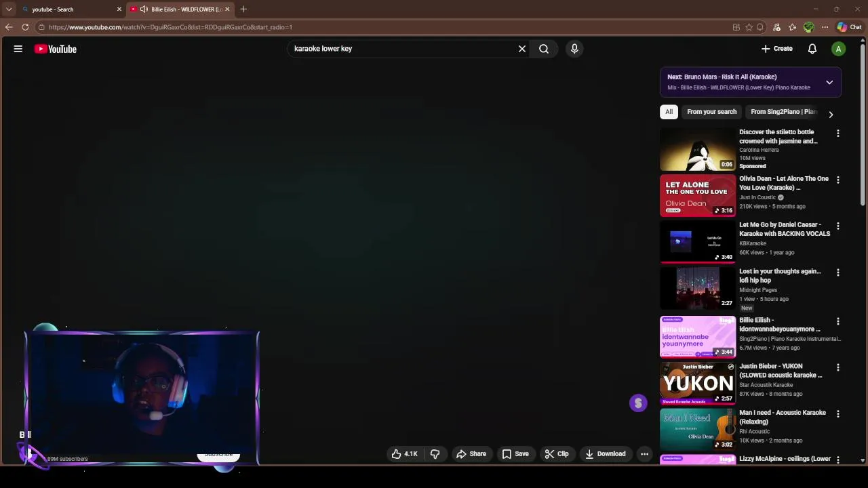868x488 pixels.
Task: Play the Let Me Go karaoke thumbnail
Action: pyautogui.click(x=698, y=242)
